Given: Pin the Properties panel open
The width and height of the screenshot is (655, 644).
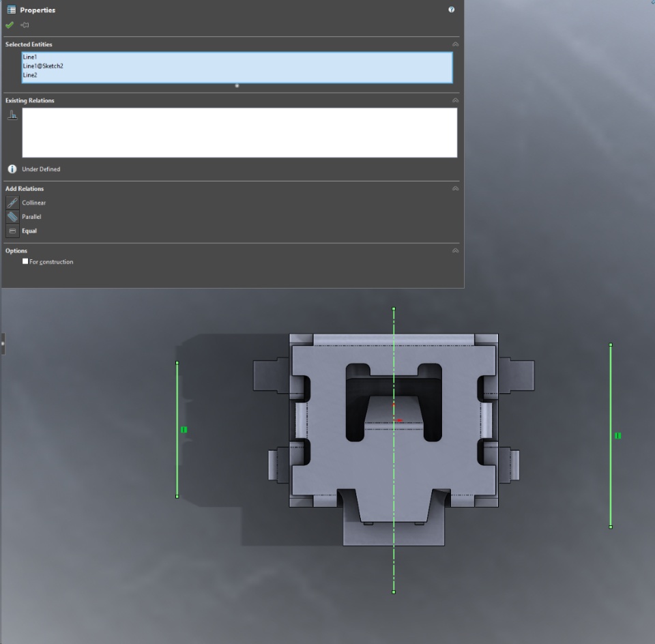Looking at the screenshot, I should pyautogui.click(x=25, y=25).
